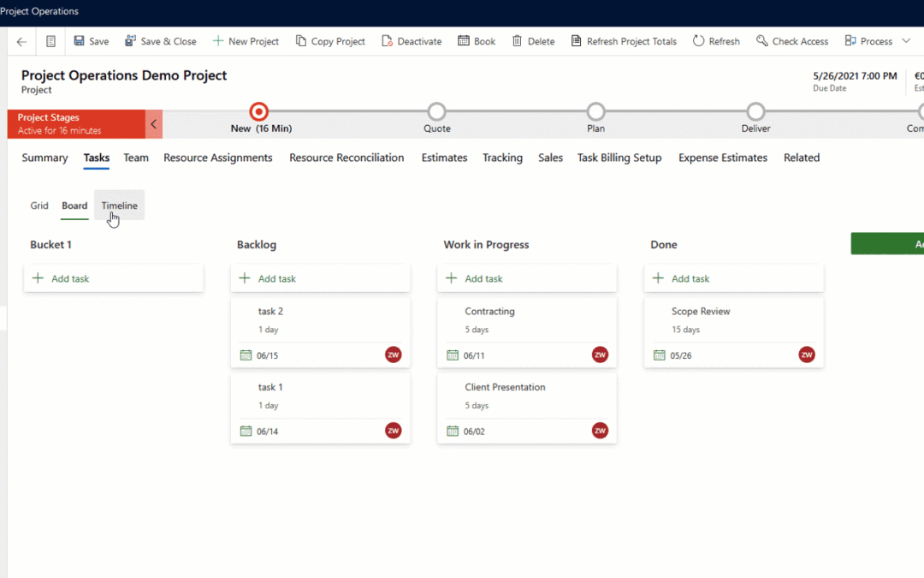Click the calendar icon on task 2 card
This screenshot has width=924, height=578.
tap(246, 355)
